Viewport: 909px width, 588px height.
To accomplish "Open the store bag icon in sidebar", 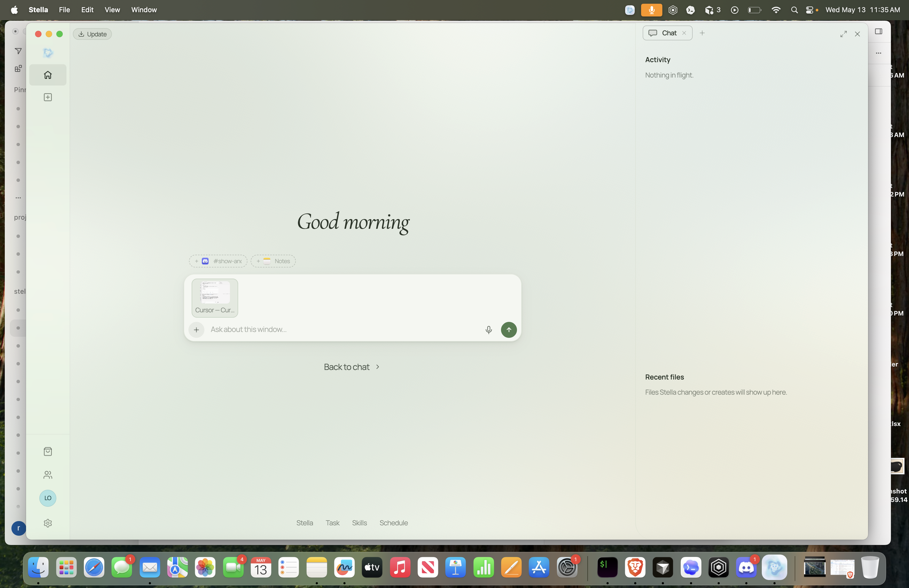I will (48, 451).
